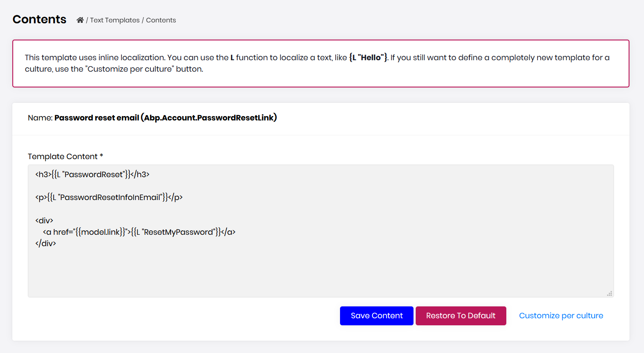Click the Contents breadcrumb item

161,20
